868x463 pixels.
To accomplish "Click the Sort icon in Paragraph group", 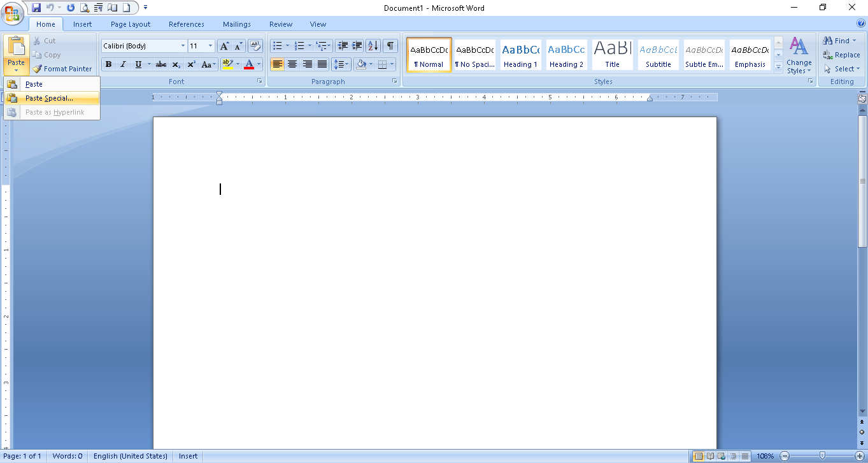I will tap(373, 46).
